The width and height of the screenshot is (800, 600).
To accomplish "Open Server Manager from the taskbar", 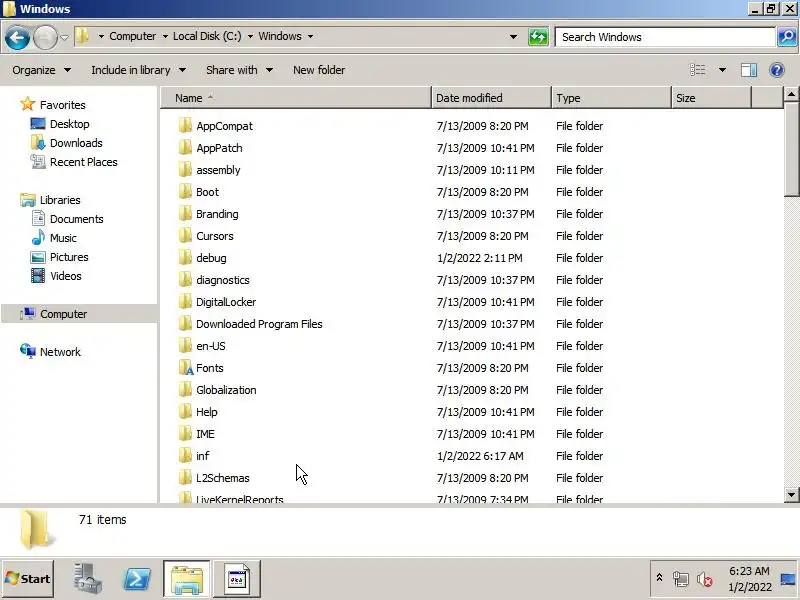I will point(88,579).
